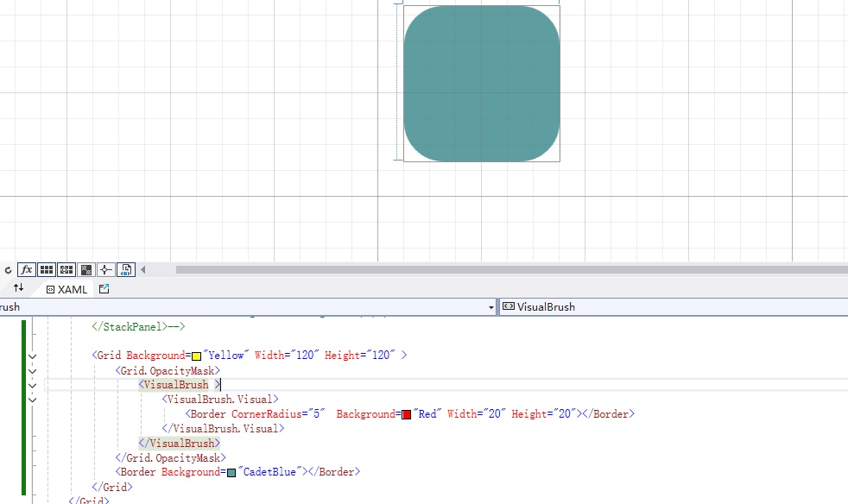The height and width of the screenshot is (504, 848).
Task: Click the closing /Grid.OpacityMask tag
Action: click(x=170, y=457)
